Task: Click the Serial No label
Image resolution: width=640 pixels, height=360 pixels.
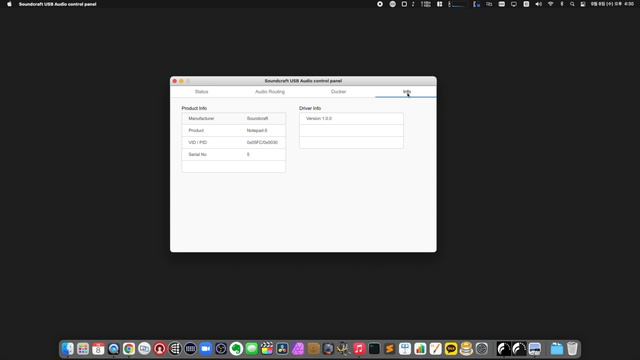Action: [x=198, y=155]
